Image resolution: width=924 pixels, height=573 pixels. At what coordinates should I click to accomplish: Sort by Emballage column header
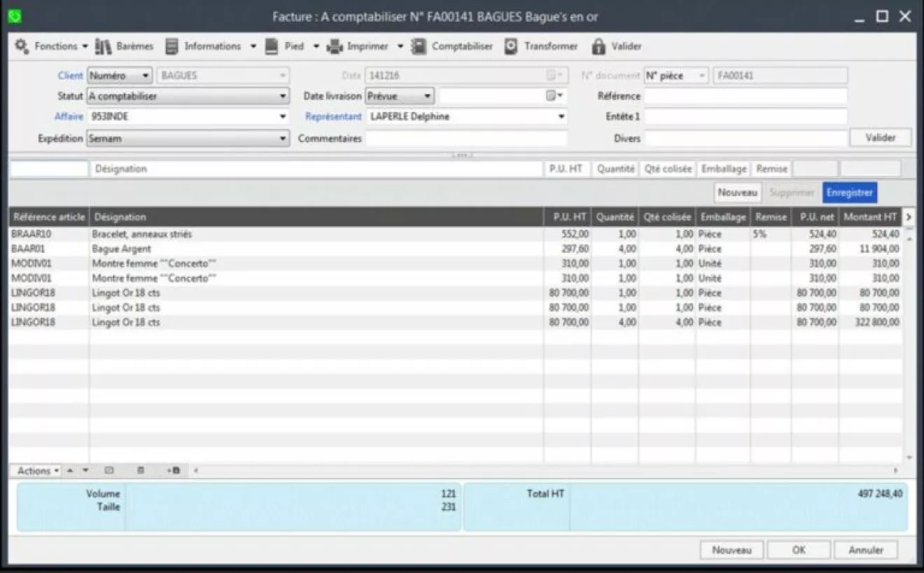pyautogui.click(x=723, y=217)
